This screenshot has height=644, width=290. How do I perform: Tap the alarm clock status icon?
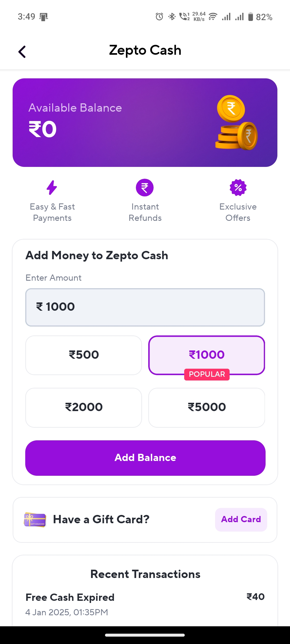[x=159, y=17]
